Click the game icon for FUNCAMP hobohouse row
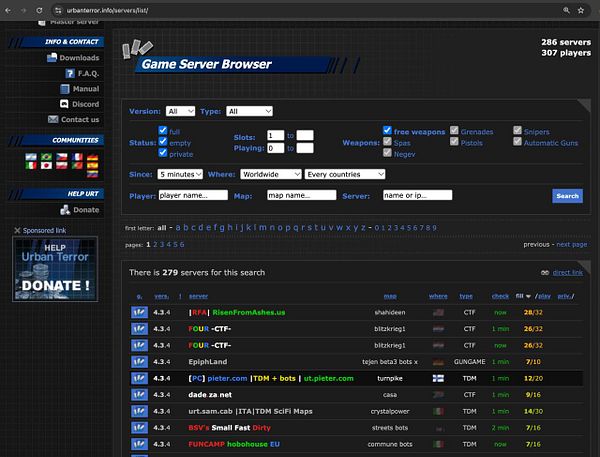The height and width of the screenshot is (457, 600). [139, 444]
